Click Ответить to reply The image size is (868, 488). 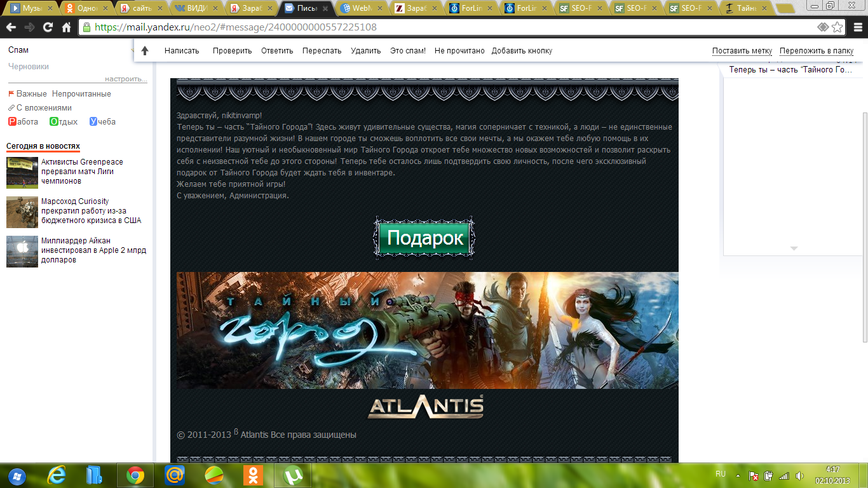(x=277, y=51)
